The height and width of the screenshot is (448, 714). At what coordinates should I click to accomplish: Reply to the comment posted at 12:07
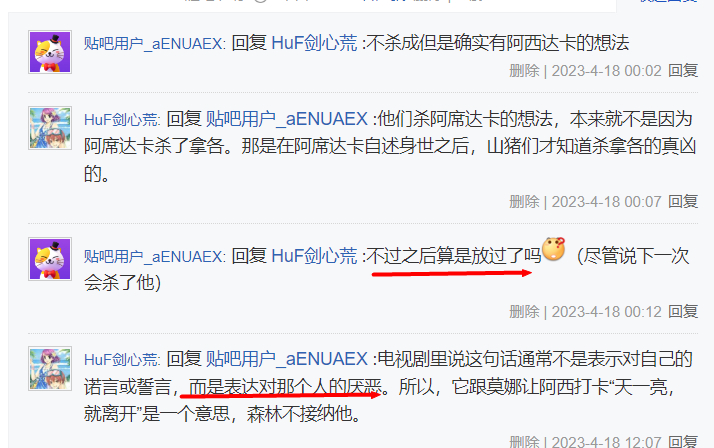pyautogui.click(x=683, y=442)
